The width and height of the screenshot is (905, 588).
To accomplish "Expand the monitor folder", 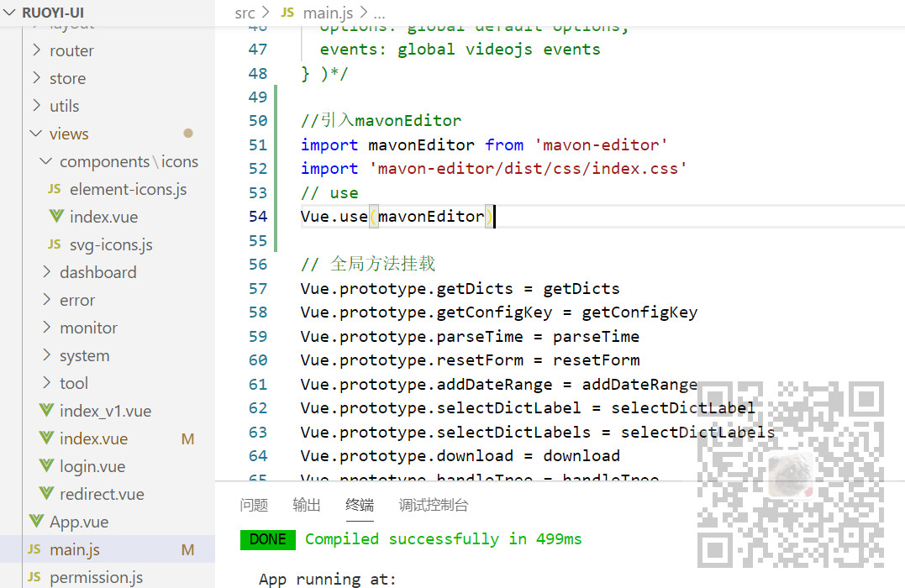I will (x=47, y=327).
